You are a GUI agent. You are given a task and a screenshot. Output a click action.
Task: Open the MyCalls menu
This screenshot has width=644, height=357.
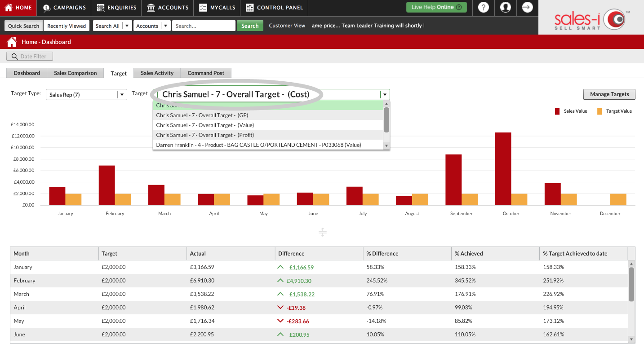[217, 8]
